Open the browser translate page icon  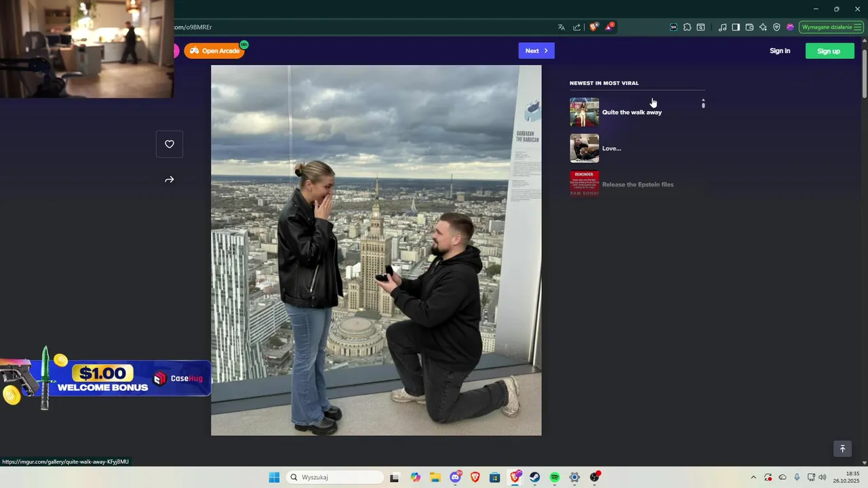561,27
